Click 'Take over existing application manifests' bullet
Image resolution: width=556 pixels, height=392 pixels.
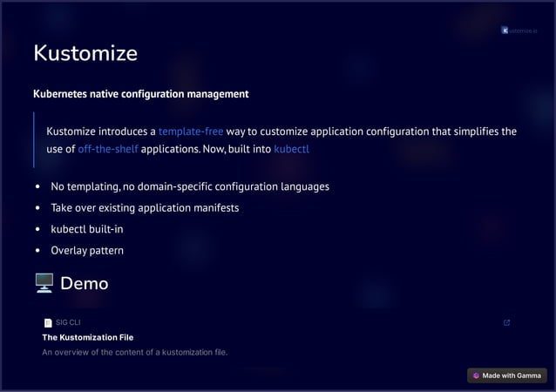click(145, 207)
